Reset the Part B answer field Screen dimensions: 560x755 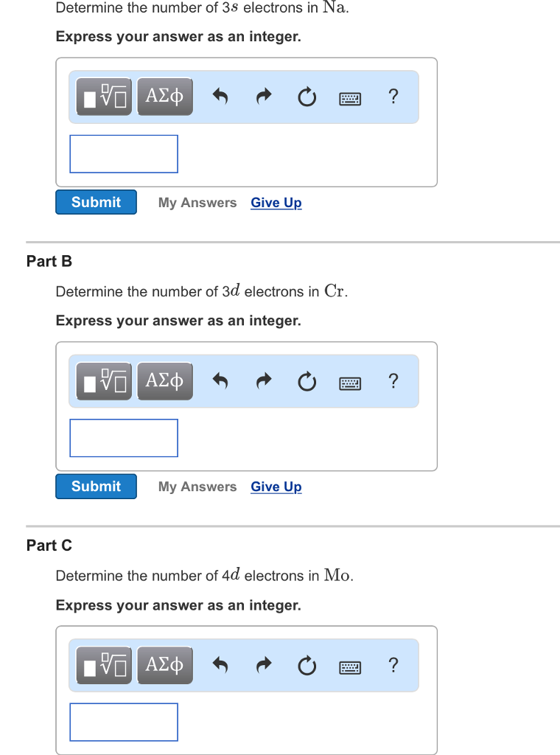pos(307,381)
